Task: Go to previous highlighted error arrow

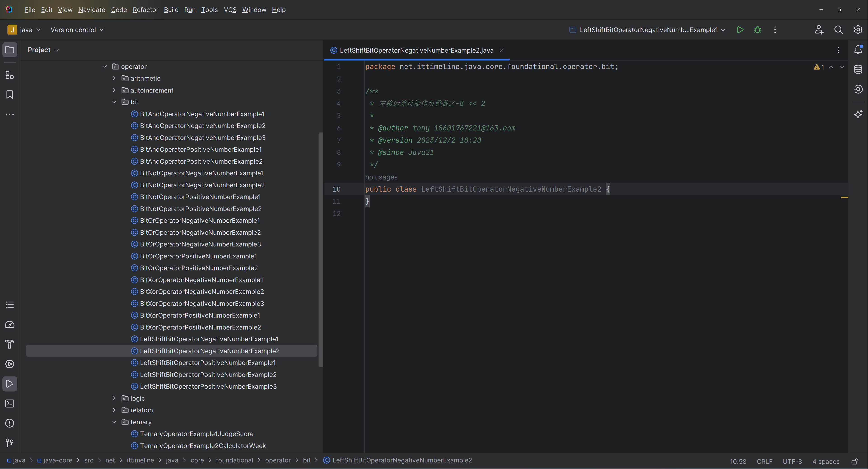Action: pyautogui.click(x=831, y=67)
